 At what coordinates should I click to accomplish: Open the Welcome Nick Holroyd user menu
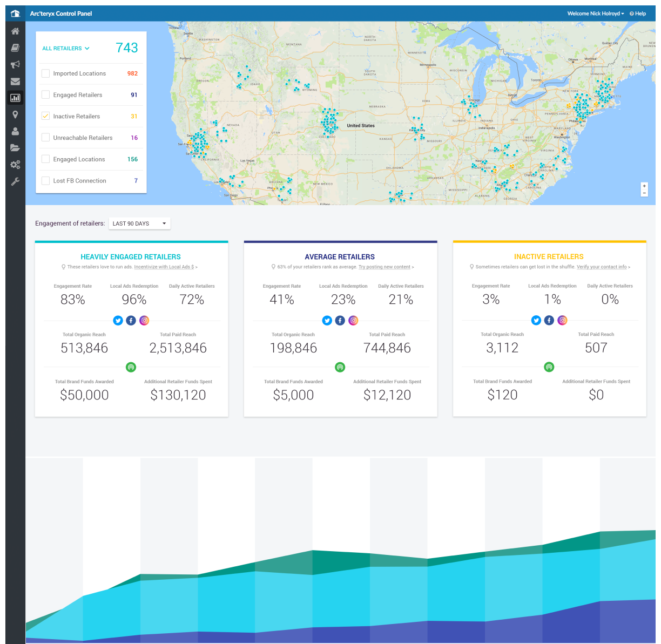(595, 13)
